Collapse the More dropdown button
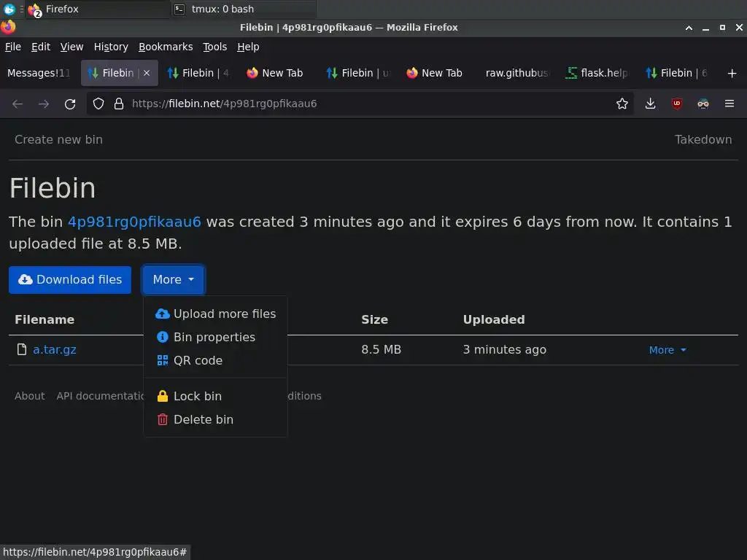The width and height of the screenshot is (747, 560). (174, 279)
